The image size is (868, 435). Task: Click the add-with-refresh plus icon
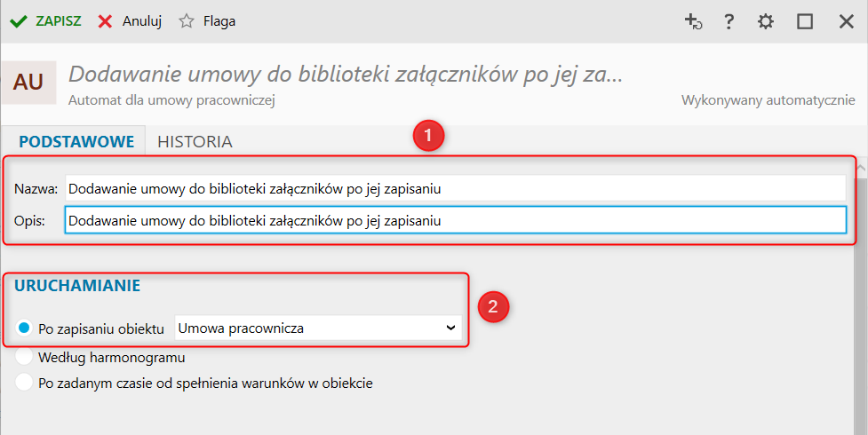pyautogui.click(x=693, y=22)
